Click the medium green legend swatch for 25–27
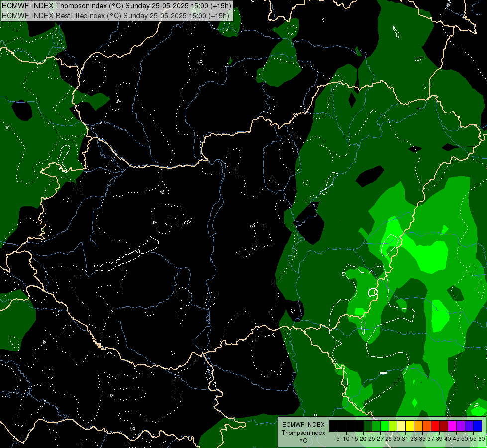Viewport: 487px width, 448px height. 376,426
